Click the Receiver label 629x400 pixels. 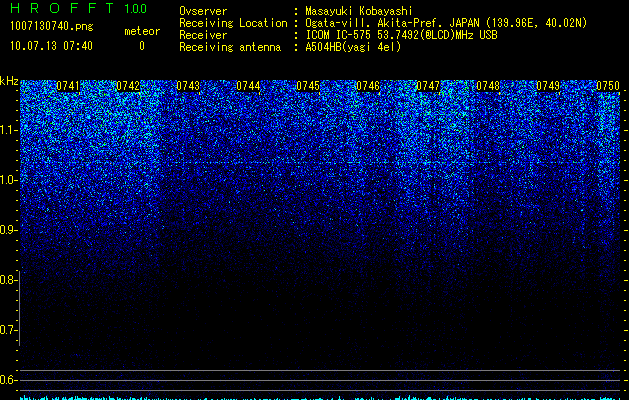[x=203, y=35]
